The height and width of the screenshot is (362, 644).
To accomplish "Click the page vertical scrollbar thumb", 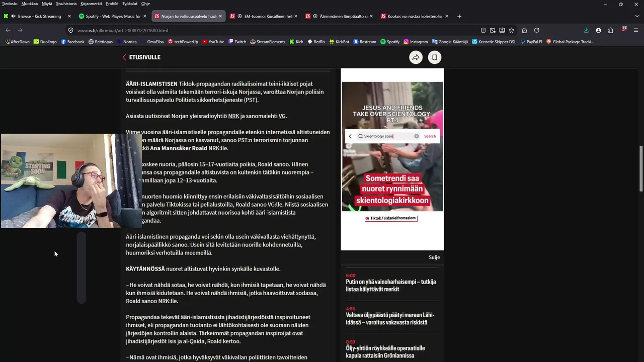I will click(x=640, y=168).
